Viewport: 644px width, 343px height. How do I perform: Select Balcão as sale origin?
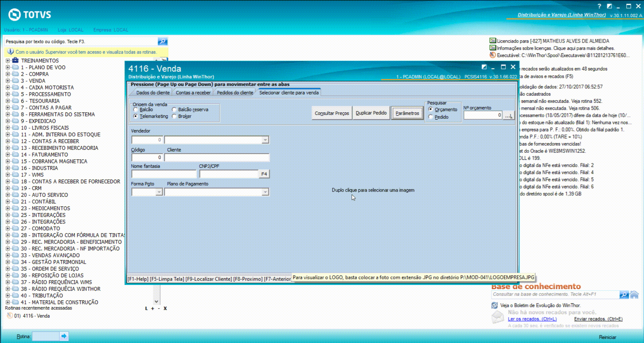click(136, 109)
